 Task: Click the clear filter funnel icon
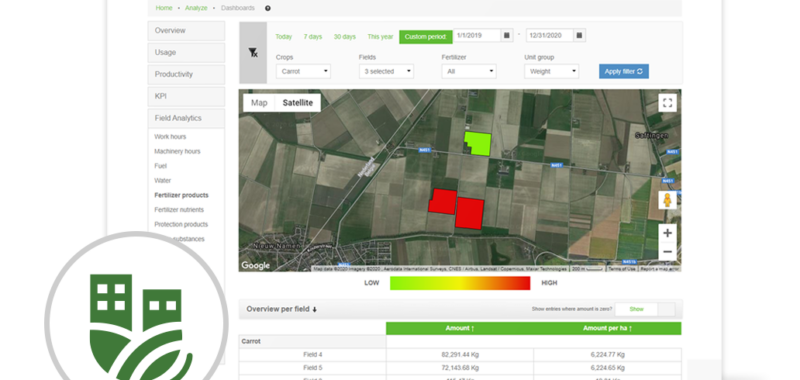click(253, 53)
